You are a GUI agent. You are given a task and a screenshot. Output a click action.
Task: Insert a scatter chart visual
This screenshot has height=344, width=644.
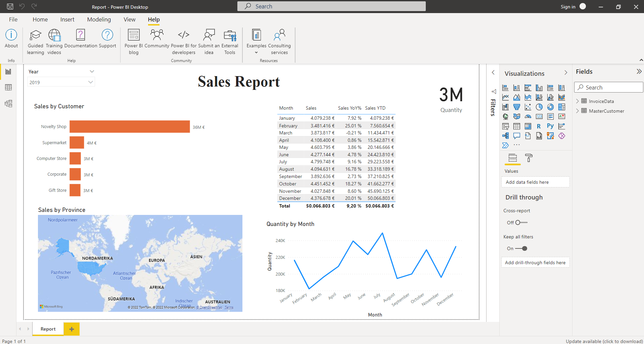point(528,107)
